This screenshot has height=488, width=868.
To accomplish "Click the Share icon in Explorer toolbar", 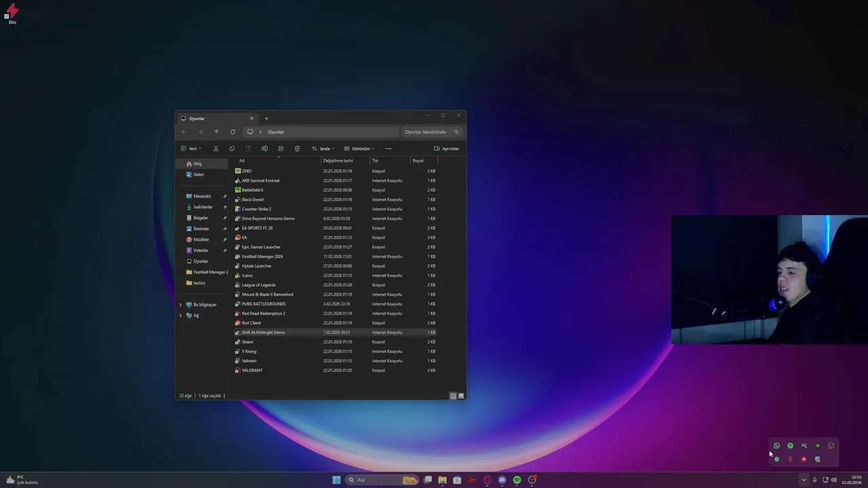I will [x=281, y=148].
